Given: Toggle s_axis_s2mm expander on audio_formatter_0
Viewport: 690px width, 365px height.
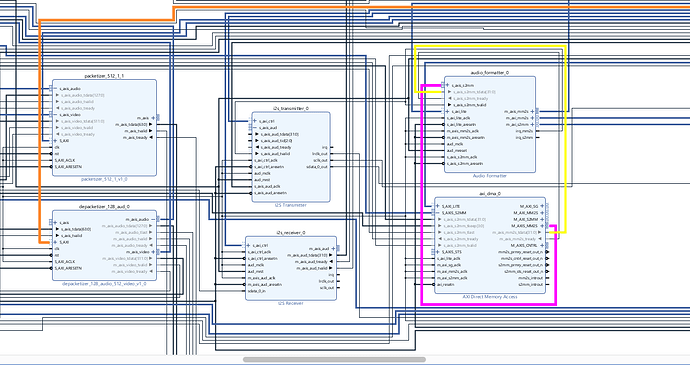Looking at the screenshot, I should (x=448, y=85).
